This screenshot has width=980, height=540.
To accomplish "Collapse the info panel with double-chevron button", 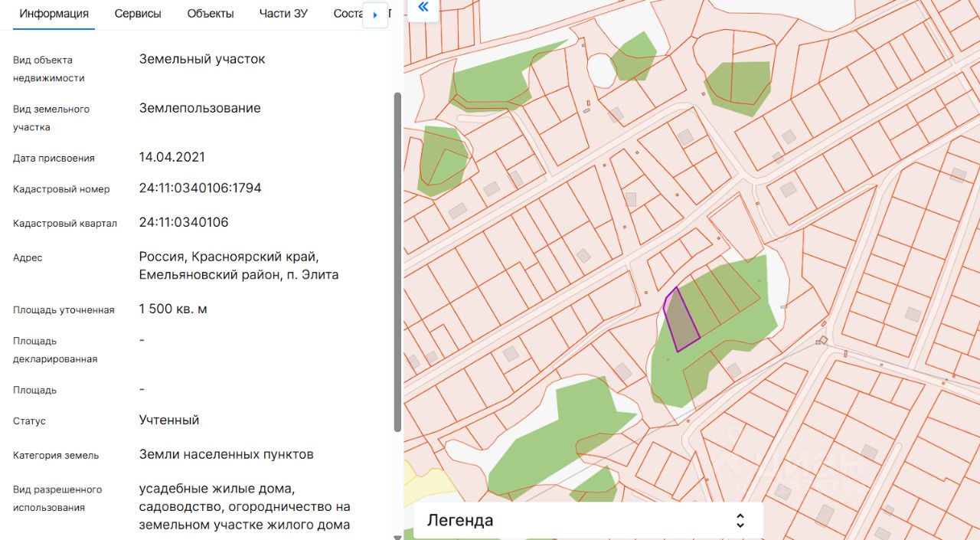I will (423, 8).
